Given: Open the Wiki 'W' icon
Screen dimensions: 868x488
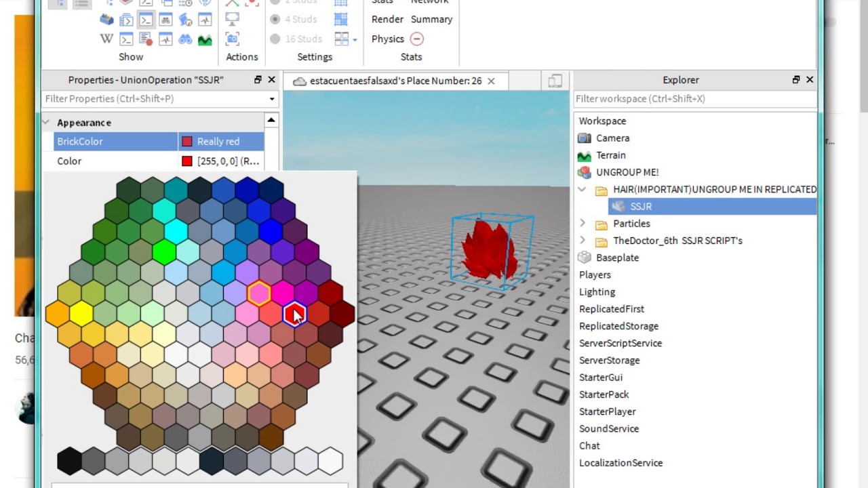Looking at the screenshot, I should pos(106,39).
